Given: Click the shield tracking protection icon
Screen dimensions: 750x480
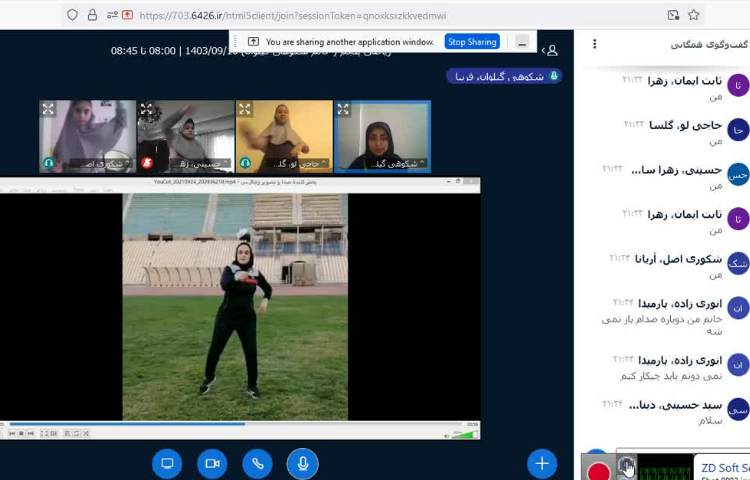Looking at the screenshot, I should 72,15.
